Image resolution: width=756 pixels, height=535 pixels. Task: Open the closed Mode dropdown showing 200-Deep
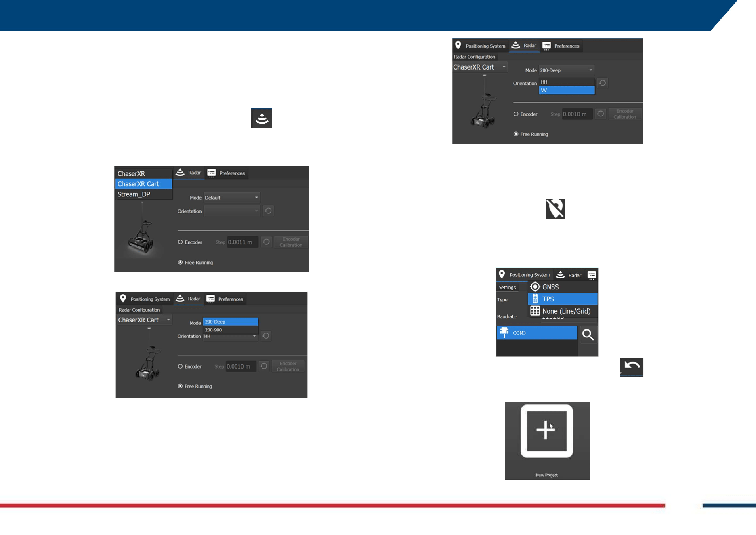(x=567, y=70)
